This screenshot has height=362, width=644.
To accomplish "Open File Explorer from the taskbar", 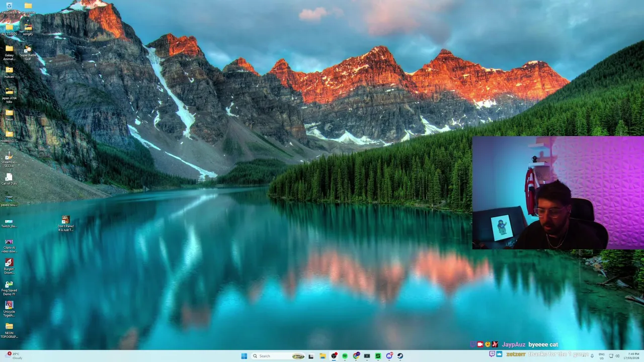I will pyautogui.click(x=323, y=356).
